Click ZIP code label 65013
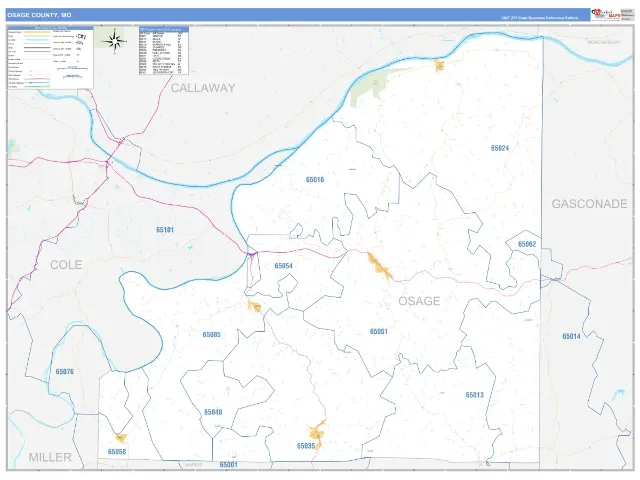The height and width of the screenshot is (480, 640). tap(474, 395)
